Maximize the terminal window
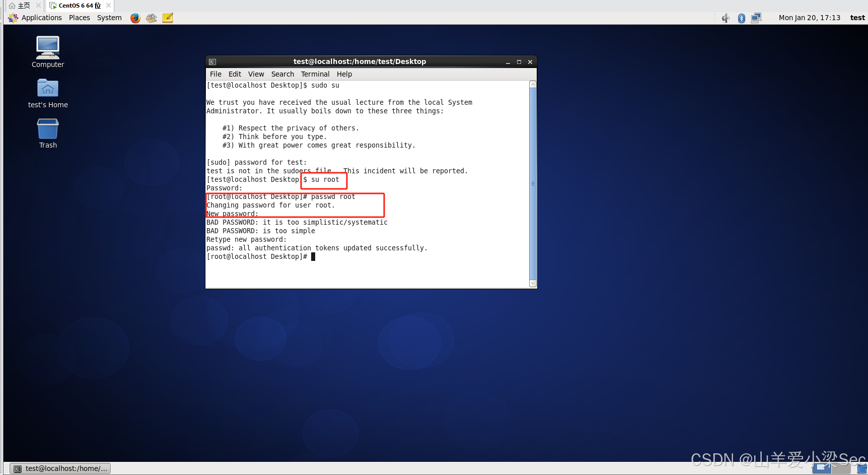This screenshot has width=868, height=475. [x=519, y=62]
